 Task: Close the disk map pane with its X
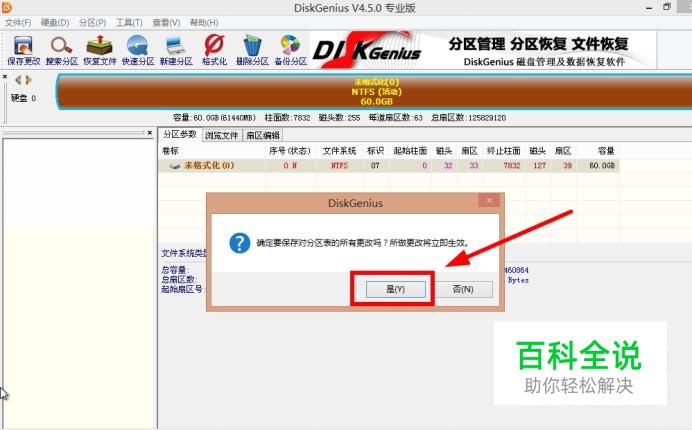pos(5,76)
